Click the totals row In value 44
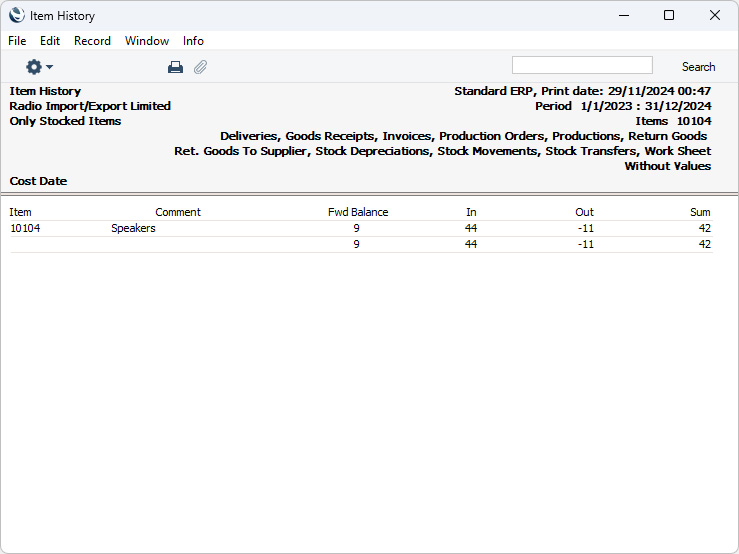Screen dimensions: 739x554 470,244
